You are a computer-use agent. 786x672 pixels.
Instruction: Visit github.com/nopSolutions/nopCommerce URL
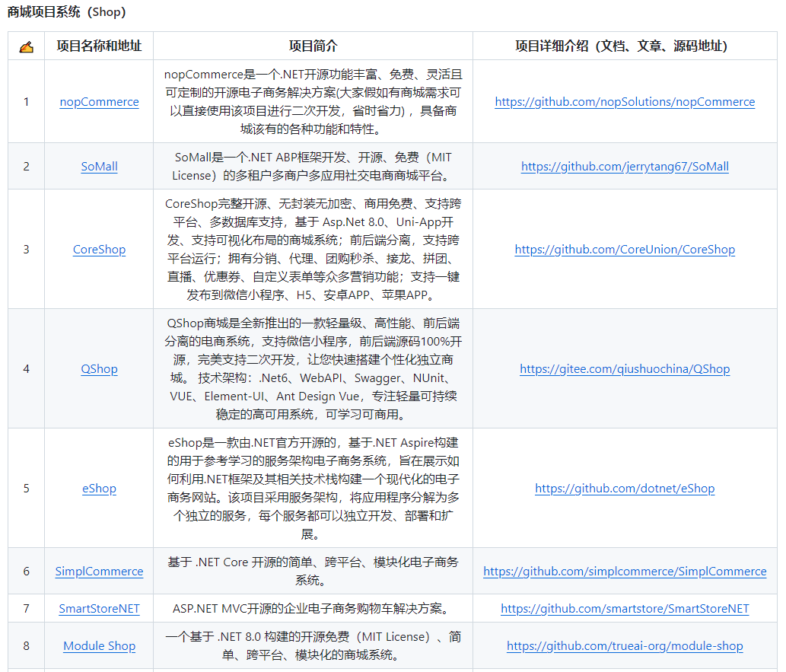[625, 102]
